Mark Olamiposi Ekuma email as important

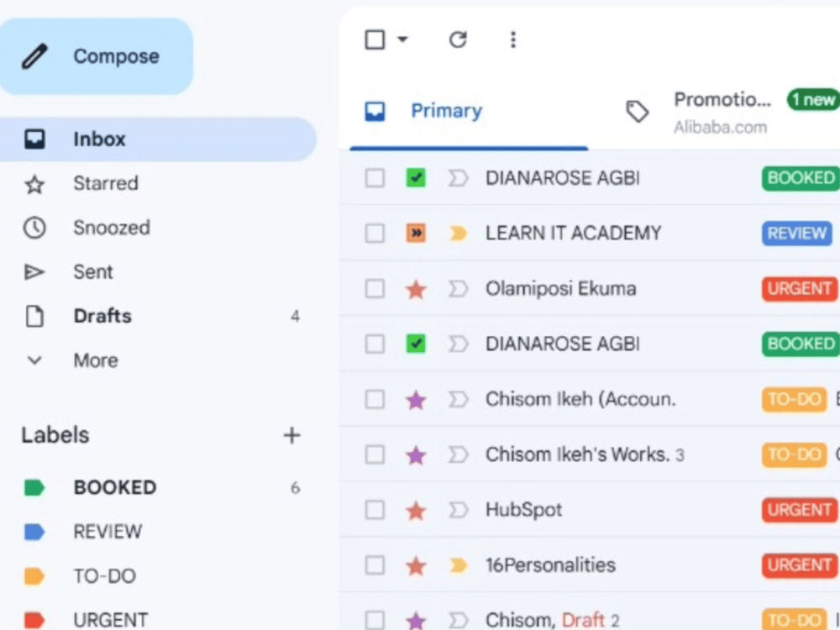pyautogui.click(x=458, y=289)
